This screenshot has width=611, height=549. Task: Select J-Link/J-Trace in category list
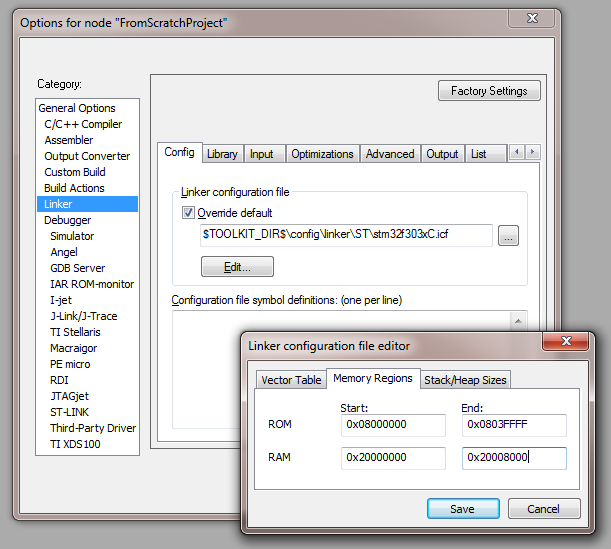click(x=84, y=316)
